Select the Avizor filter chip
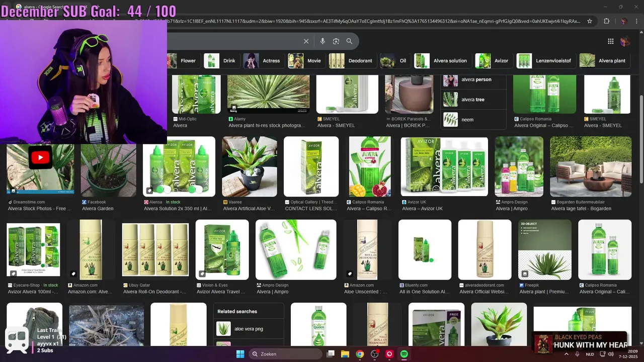644x362 pixels. coord(493,61)
